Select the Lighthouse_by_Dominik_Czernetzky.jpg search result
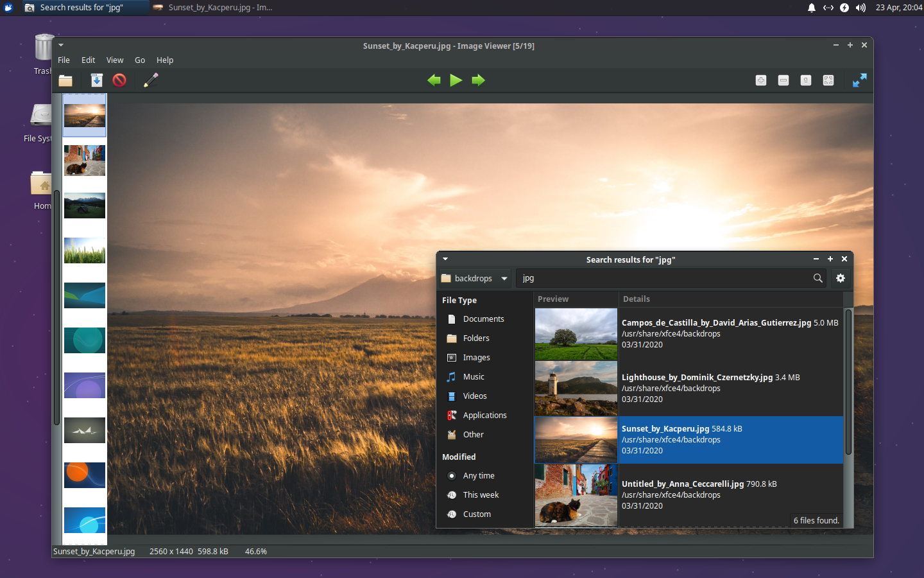This screenshot has height=578, width=924. (x=706, y=388)
